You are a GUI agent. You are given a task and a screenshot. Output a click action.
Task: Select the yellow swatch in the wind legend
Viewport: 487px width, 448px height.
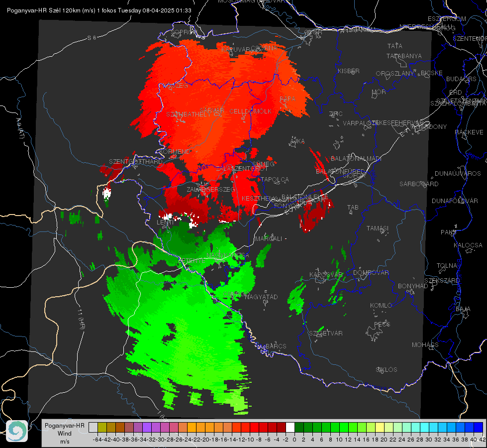tap(380, 427)
